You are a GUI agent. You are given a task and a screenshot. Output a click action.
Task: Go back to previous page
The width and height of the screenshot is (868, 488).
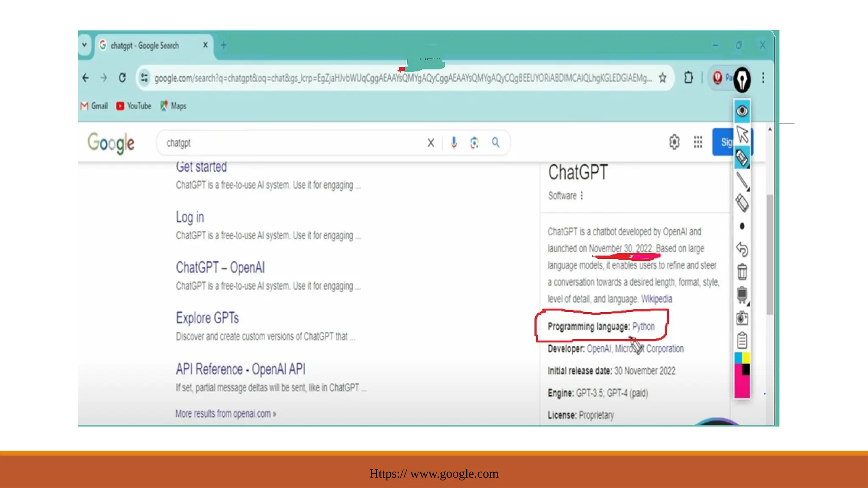86,78
